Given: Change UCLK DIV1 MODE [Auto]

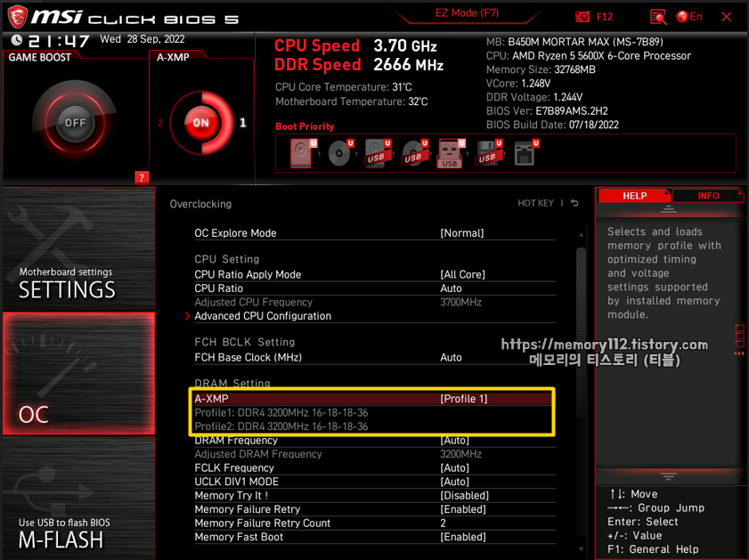Looking at the screenshot, I should (x=375, y=482).
